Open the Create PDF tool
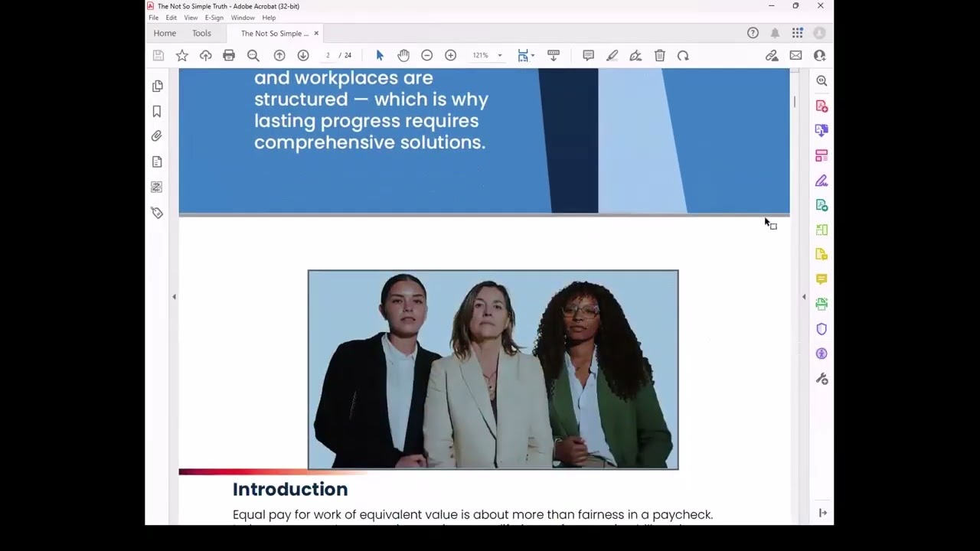Image resolution: width=980 pixels, height=551 pixels. [822, 106]
